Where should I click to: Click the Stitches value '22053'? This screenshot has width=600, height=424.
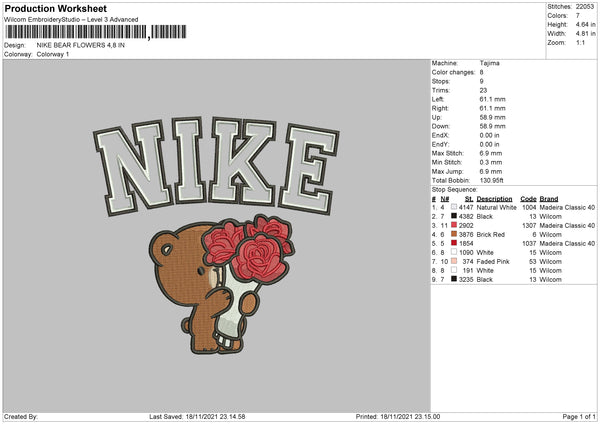[585, 7]
